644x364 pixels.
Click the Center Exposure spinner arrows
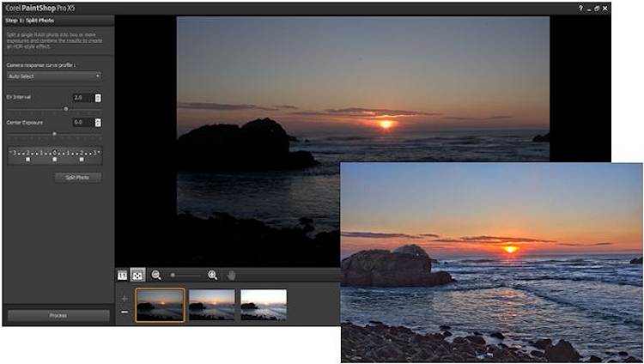pos(98,123)
